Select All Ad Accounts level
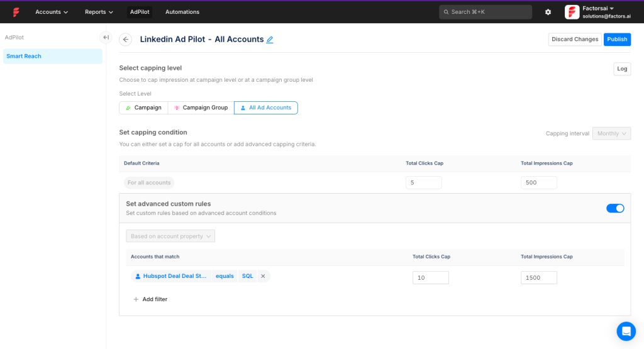This screenshot has height=349, width=644. tap(266, 108)
